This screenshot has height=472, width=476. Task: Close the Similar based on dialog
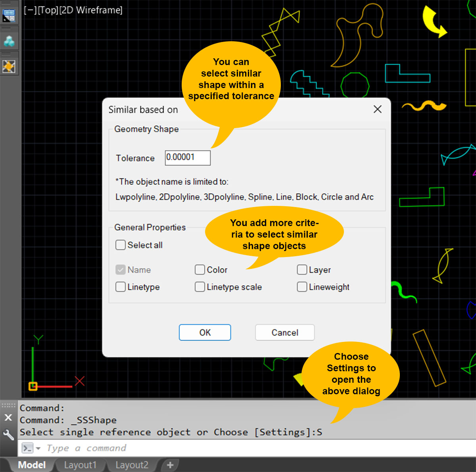(x=378, y=109)
